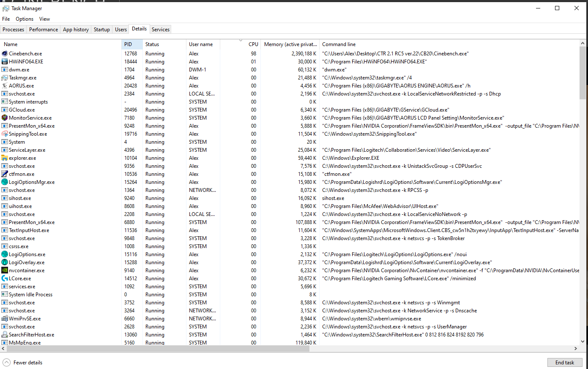
Task: Select the MsMpEng.exe process name
Action: [25, 343]
